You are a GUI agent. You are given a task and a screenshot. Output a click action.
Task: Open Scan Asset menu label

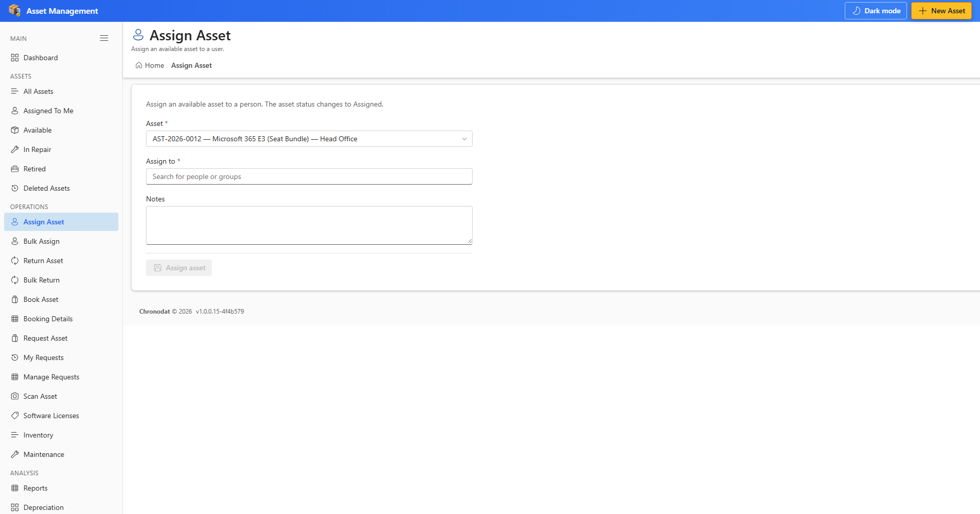click(x=40, y=396)
